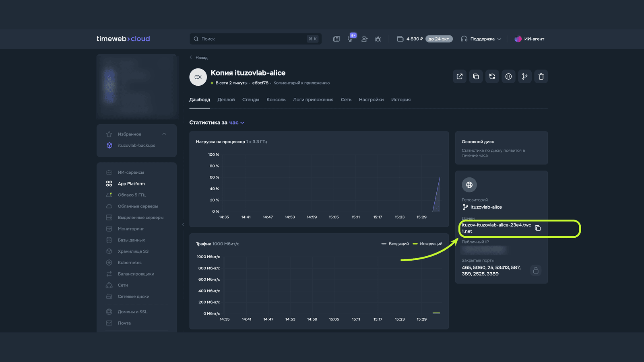Open the История tab

point(401,100)
